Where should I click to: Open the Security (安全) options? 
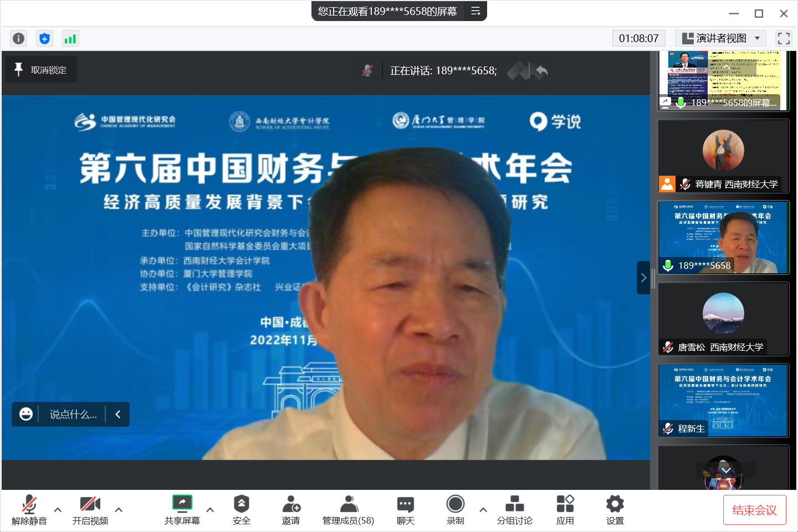[241, 510]
